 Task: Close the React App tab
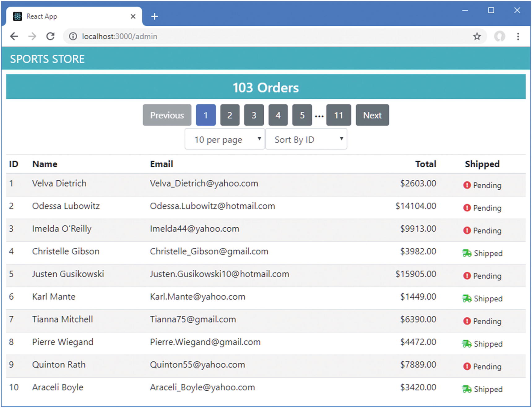click(x=133, y=16)
